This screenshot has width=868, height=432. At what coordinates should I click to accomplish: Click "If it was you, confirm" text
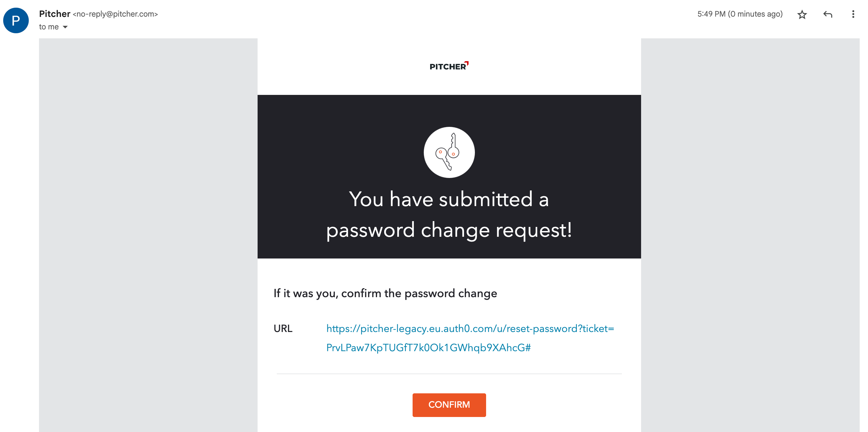click(x=385, y=294)
